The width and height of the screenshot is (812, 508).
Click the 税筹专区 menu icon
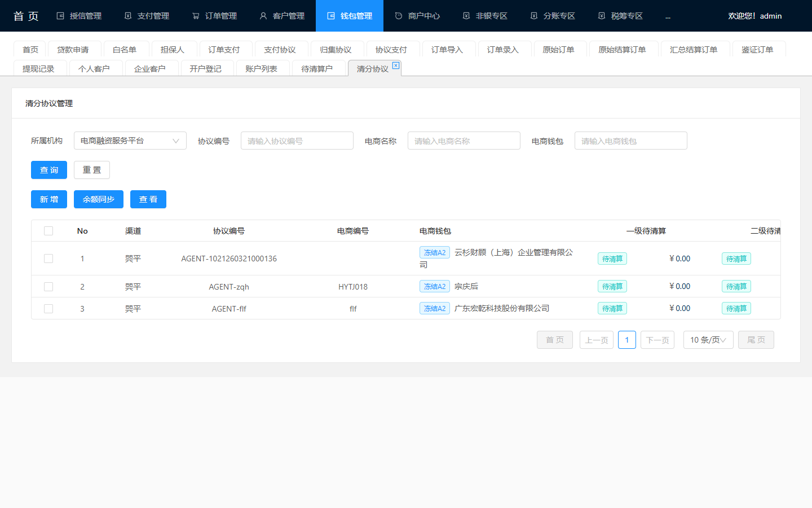[x=602, y=16]
